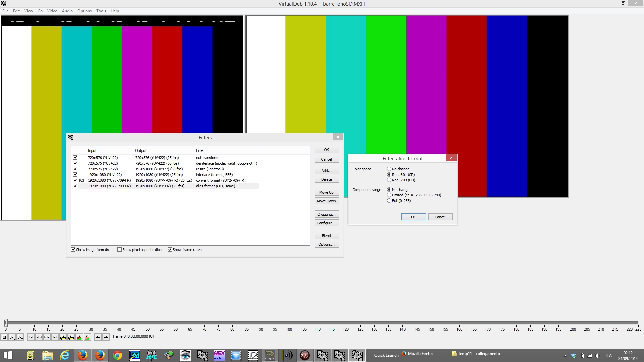Viewport: 644px width, 362px height.
Task: Set the selection start with the mark-in icon
Action: 98,337
